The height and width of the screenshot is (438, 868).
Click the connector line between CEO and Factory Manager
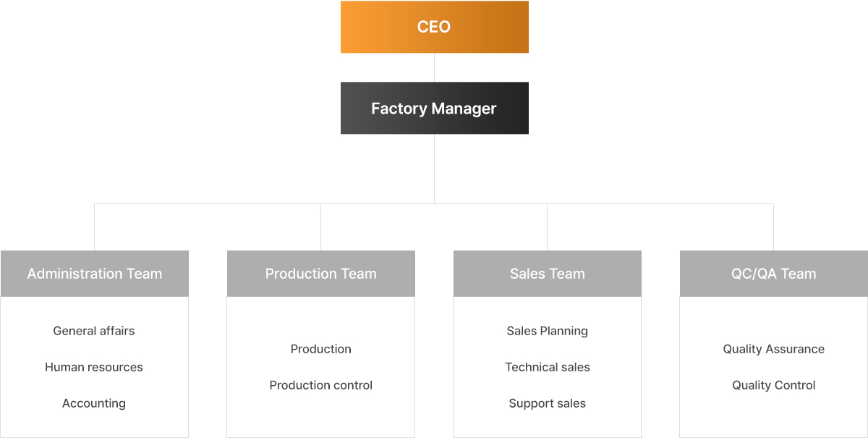[434, 67]
